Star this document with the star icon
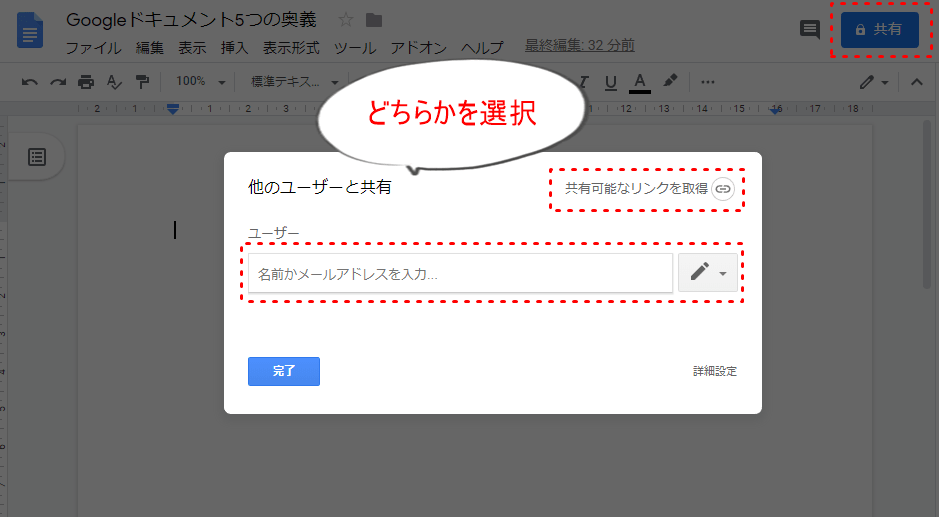939x517 pixels. pyautogui.click(x=346, y=20)
